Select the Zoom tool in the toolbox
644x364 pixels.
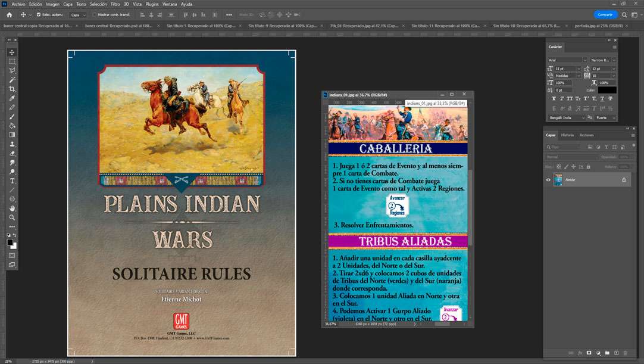click(12, 217)
